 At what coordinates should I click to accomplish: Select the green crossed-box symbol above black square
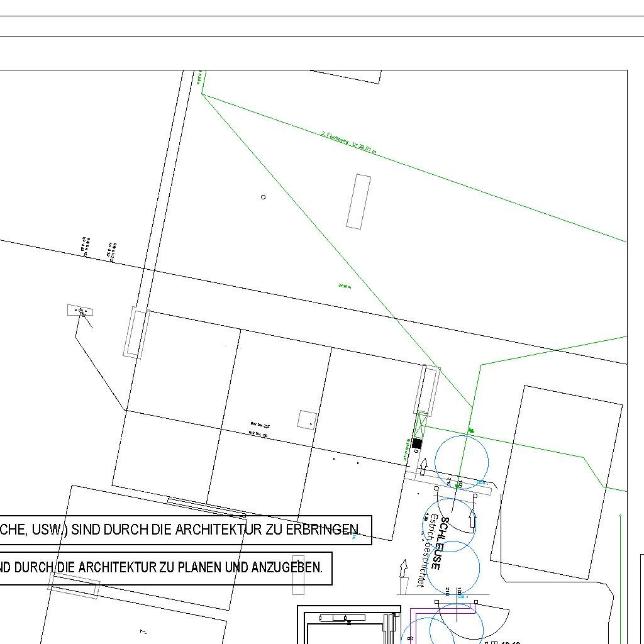tap(422, 426)
